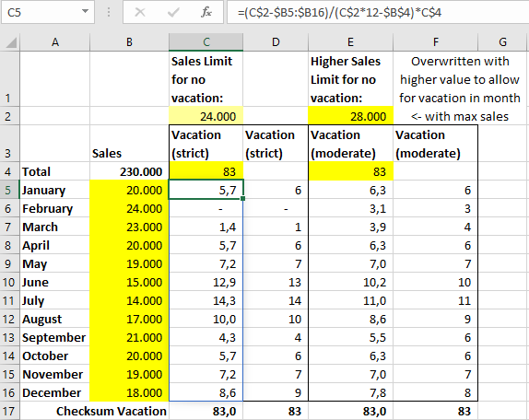Select row 17 header
Image resolution: width=529 pixels, height=420 pixels.
pos(10,411)
